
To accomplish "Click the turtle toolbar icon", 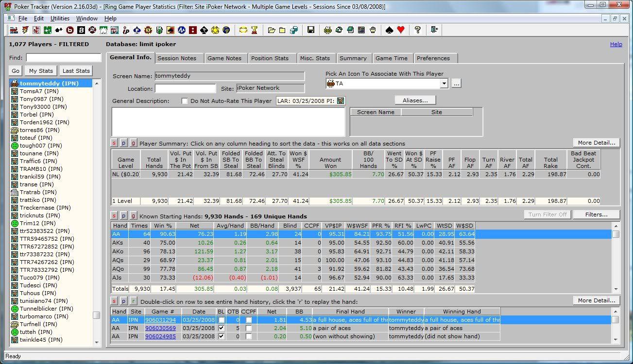I will (328, 30).
